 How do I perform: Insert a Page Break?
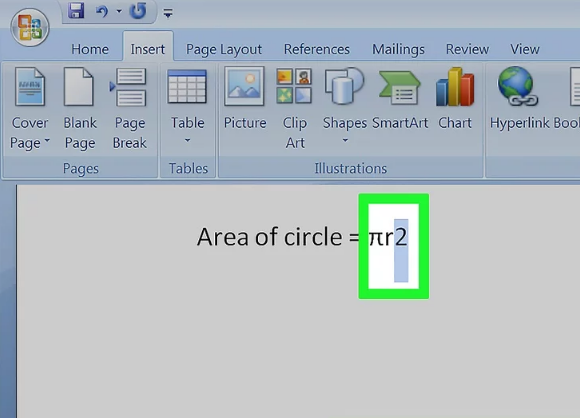pyautogui.click(x=129, y=109)
